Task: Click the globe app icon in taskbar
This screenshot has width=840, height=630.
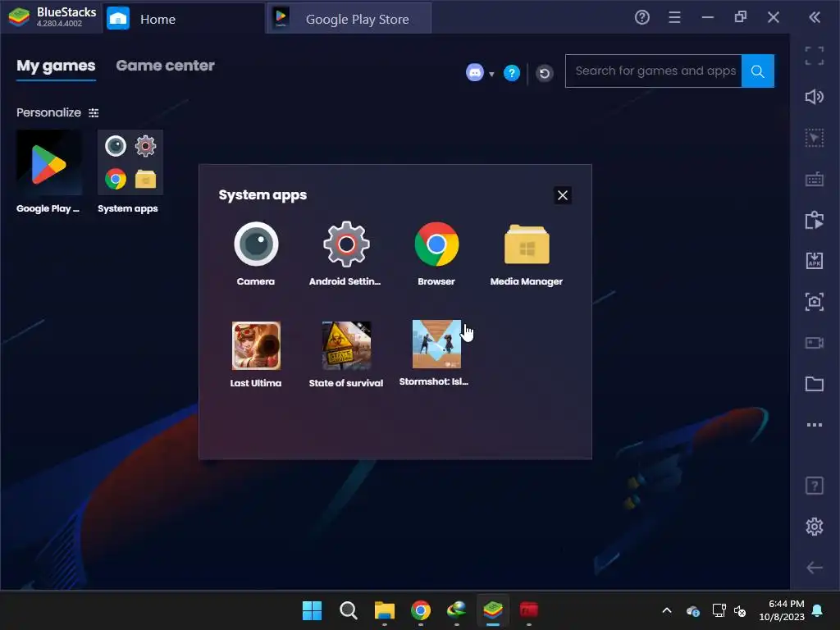Action: 456,610
